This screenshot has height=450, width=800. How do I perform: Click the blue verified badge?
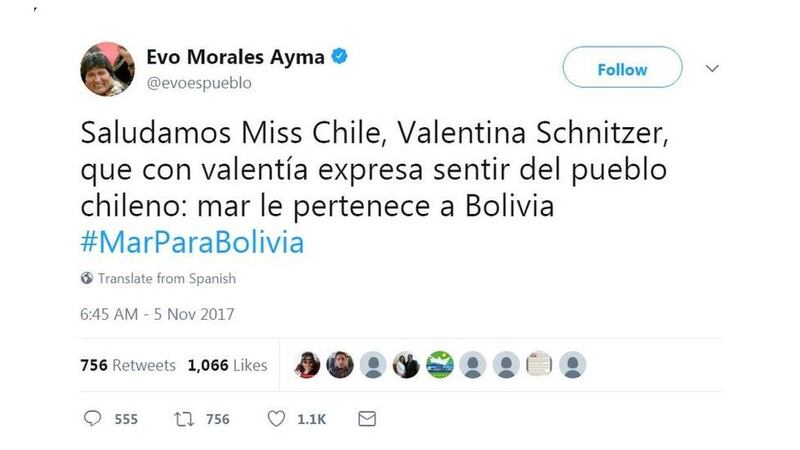pyautogui.click(x=339, y=56)
